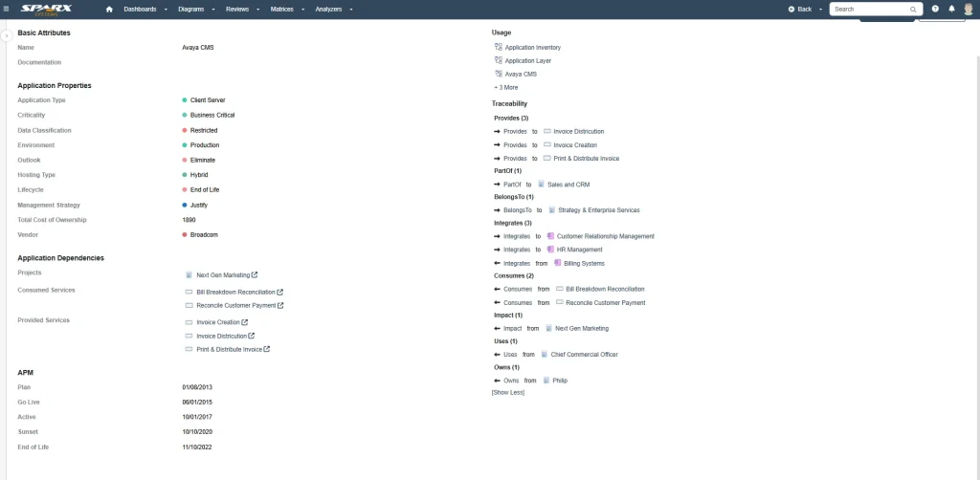Open the Reviews menu

[x=237, y=10]
